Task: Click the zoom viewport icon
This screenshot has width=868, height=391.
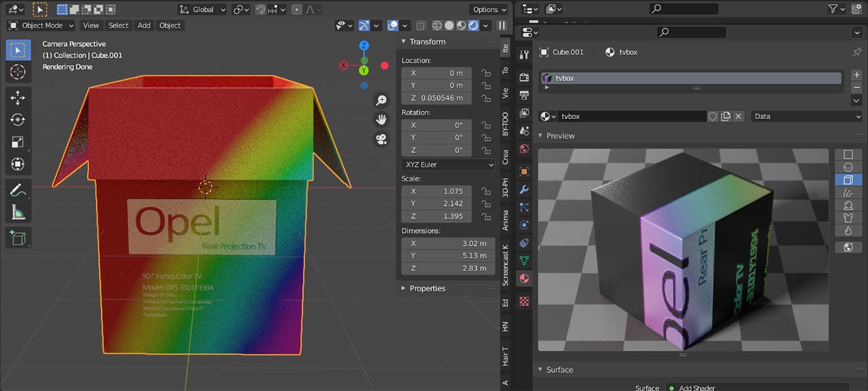Action: (382, 100)
